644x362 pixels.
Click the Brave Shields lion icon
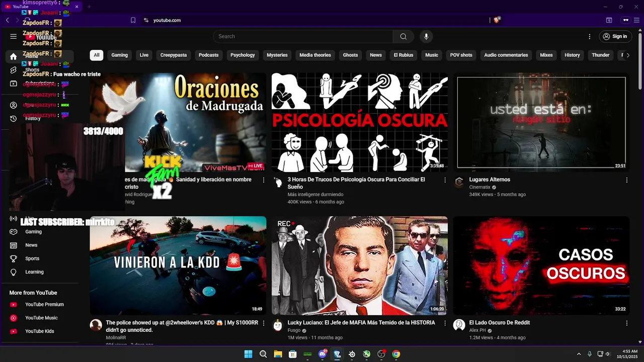point(497,20)
